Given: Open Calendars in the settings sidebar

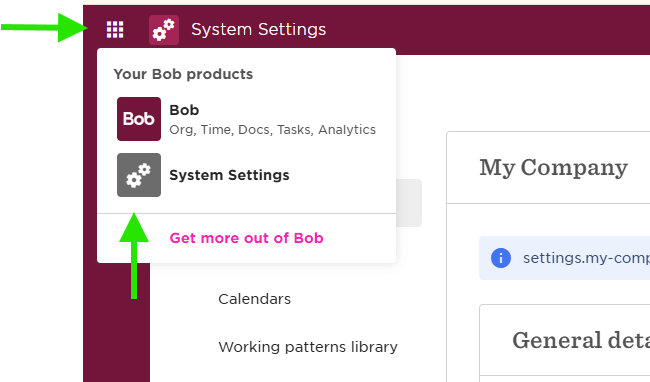Looking at the screenshot, I should click(x=255, y=299).
